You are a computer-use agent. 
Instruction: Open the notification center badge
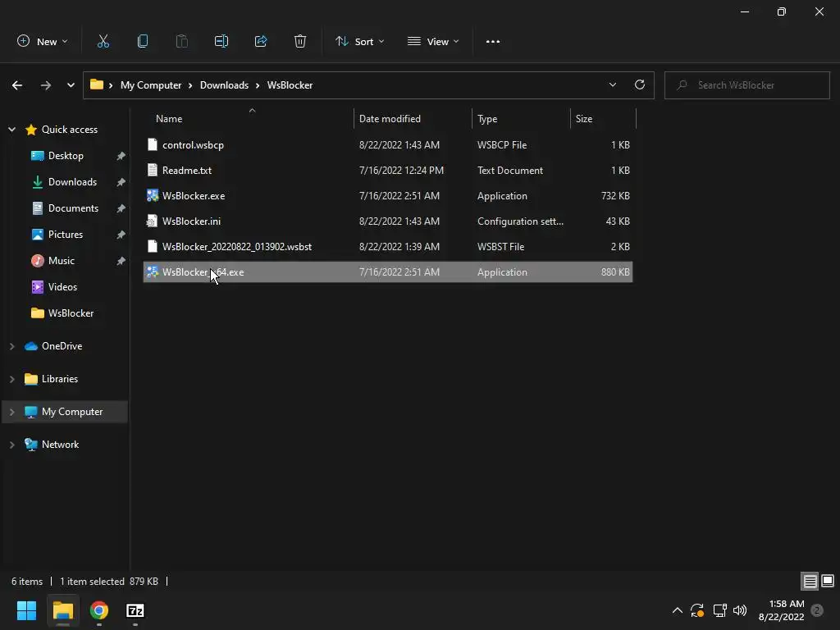[817, 610]
